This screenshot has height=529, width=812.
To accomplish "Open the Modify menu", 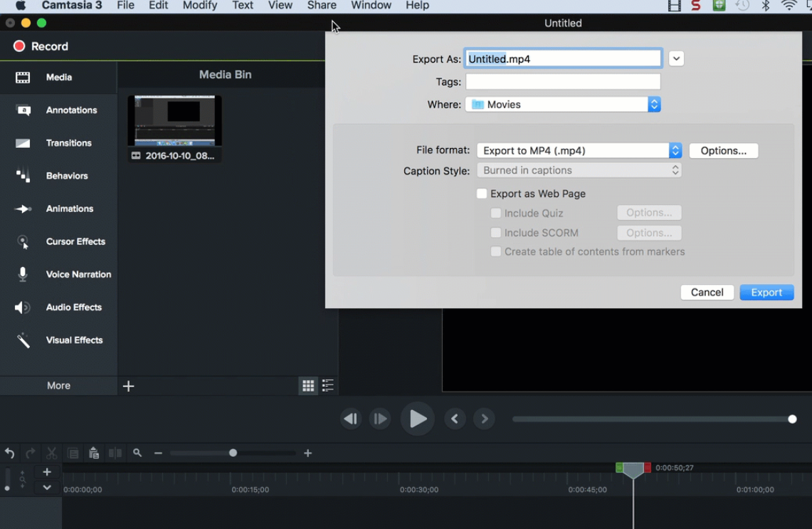I will click(200, 6).
